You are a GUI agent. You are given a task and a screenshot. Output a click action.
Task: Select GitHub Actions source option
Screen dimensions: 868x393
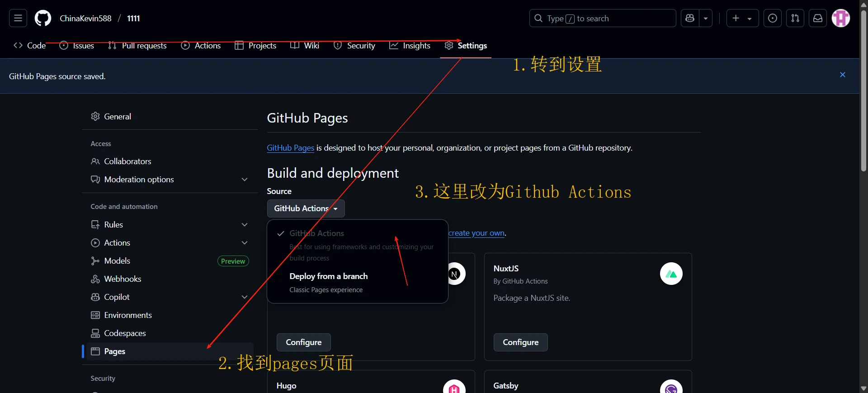tap(316, 233)
